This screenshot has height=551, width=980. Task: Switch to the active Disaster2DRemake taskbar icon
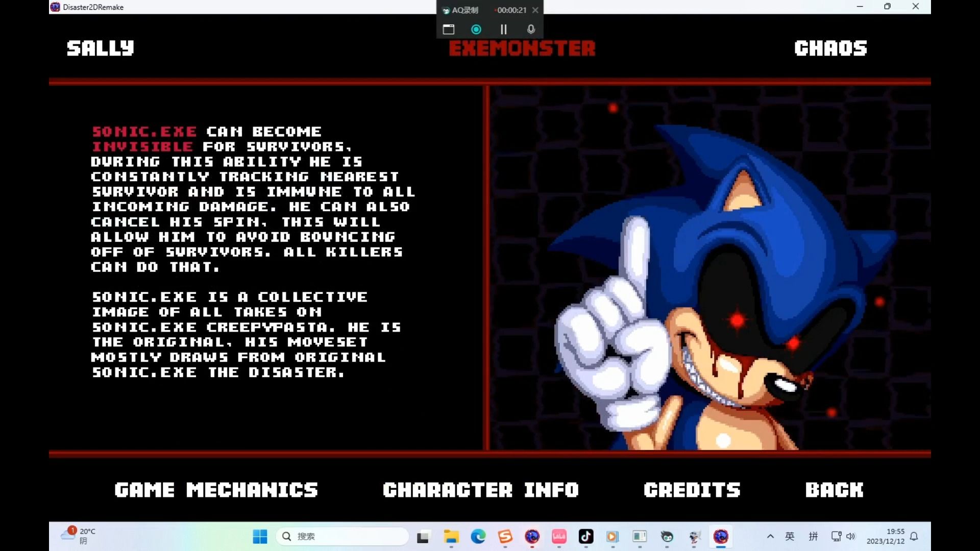tap(721, 536)
